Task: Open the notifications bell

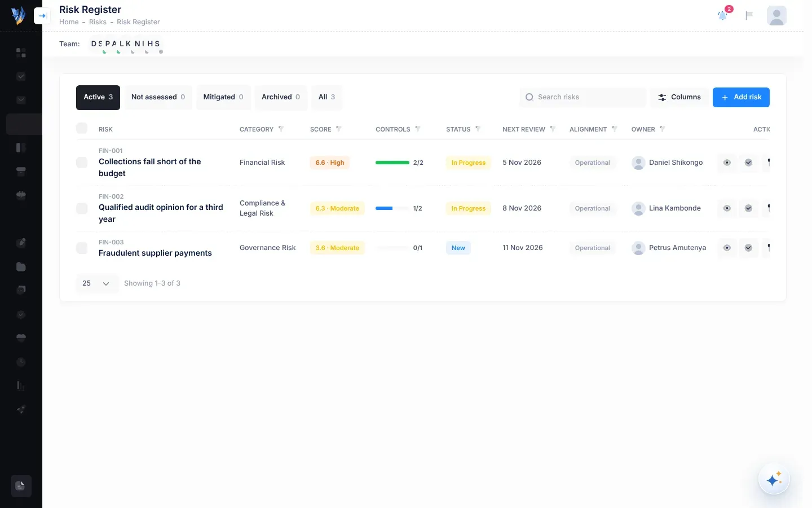Action: point(723,15)
